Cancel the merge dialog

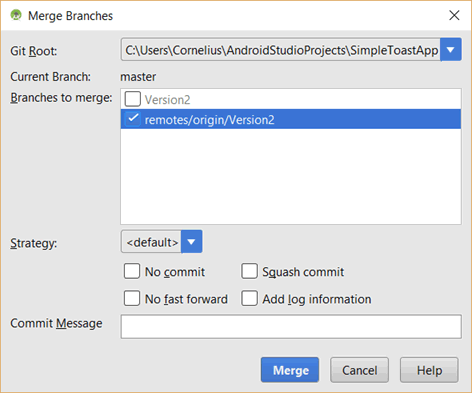tap(359, 370)
